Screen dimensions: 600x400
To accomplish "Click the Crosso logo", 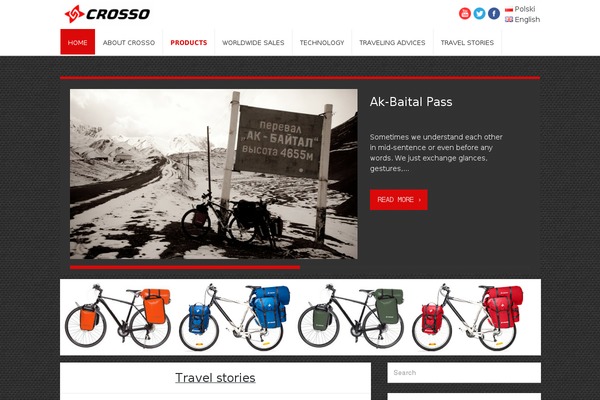I will (107, 14).
